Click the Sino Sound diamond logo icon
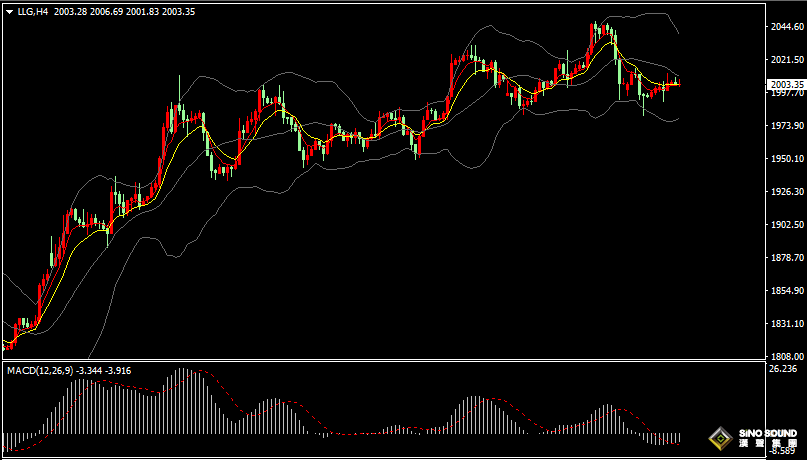This screenshot has width=807, height=460. click(719, 438)
